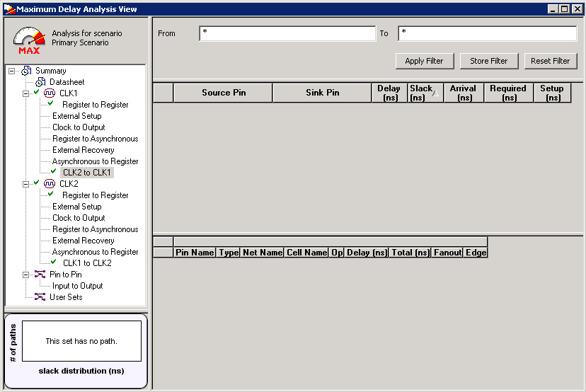This screenshot has width=586, height=392.
Task: Select Register to Register under CLK1
Action: click(96, 105)
